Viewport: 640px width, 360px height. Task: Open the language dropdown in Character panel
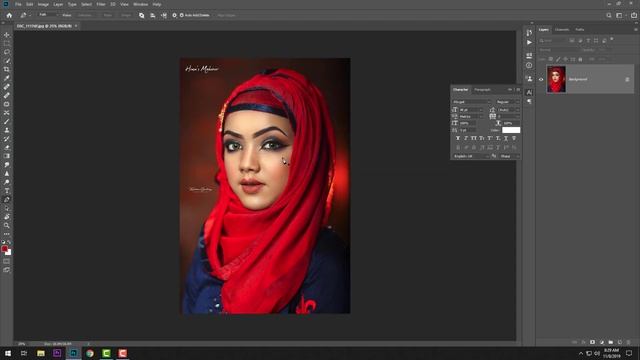(x=471, y=156)
